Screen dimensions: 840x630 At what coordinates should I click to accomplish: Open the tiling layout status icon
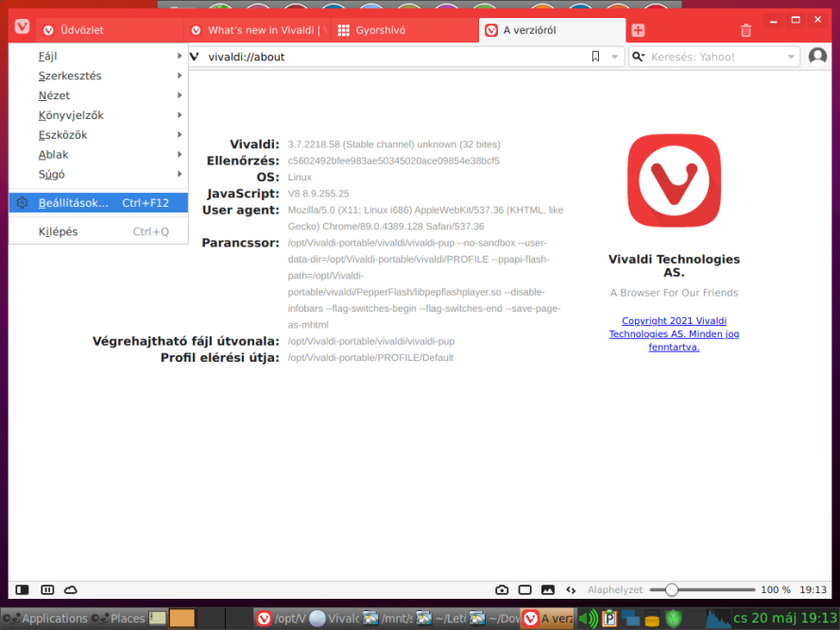[x=47, y=589]
